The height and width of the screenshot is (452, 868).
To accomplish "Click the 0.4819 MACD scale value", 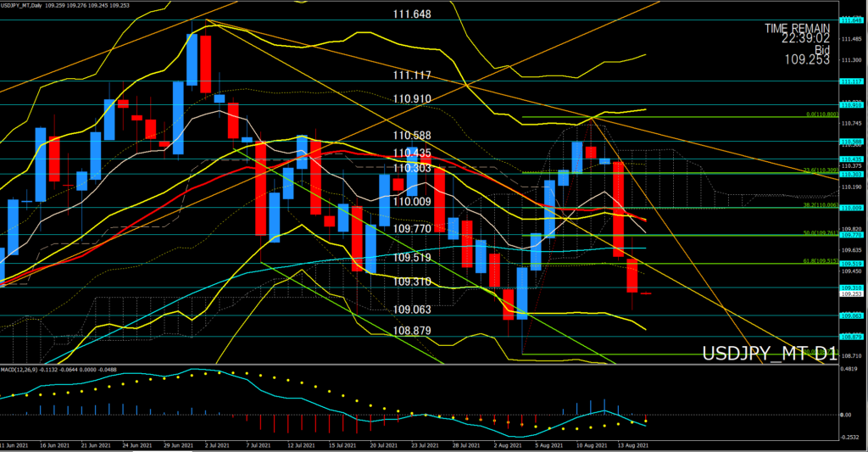I will click(849, 370).
